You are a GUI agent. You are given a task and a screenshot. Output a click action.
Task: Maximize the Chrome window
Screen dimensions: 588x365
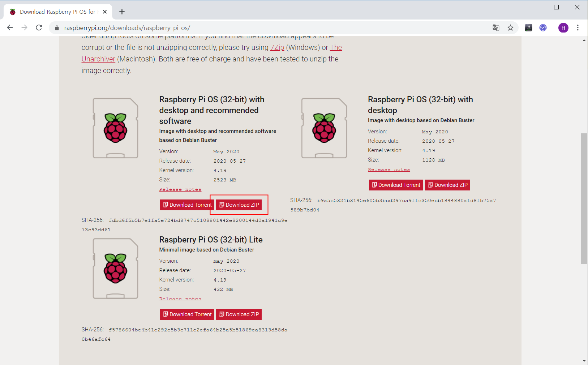click(557, 7)
